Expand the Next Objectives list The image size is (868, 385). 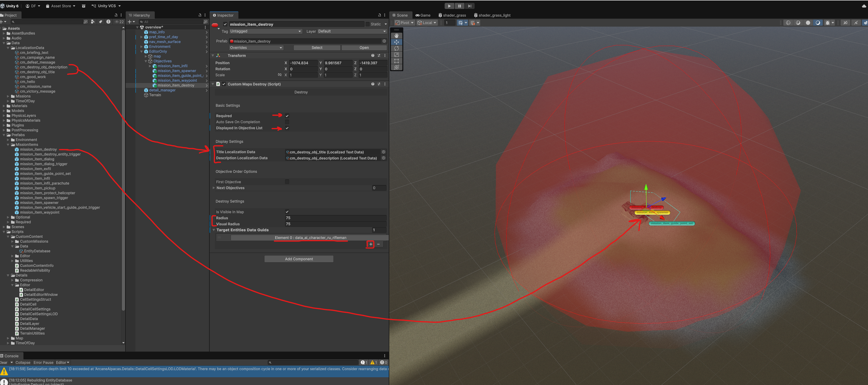click(214, 188)
